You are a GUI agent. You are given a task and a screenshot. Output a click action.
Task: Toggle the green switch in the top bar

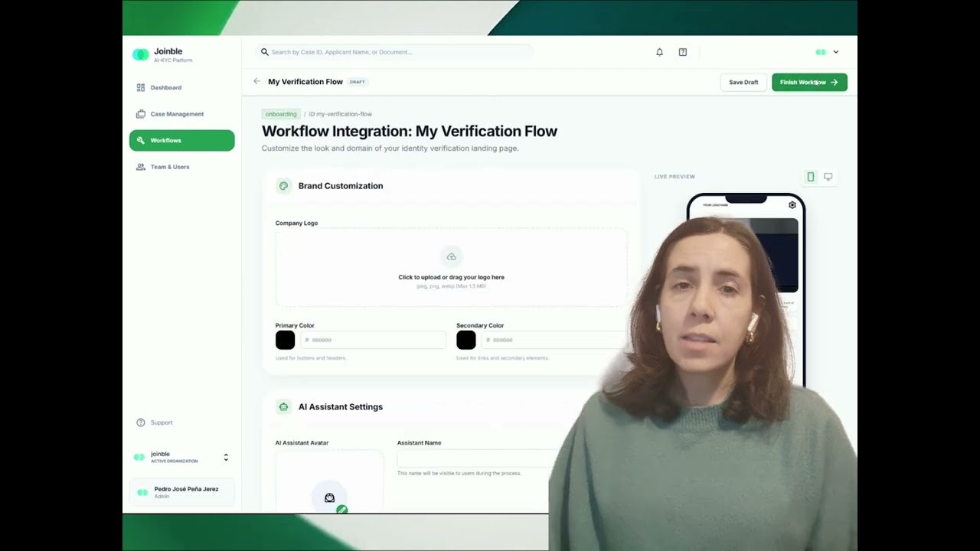click(818, 51)
